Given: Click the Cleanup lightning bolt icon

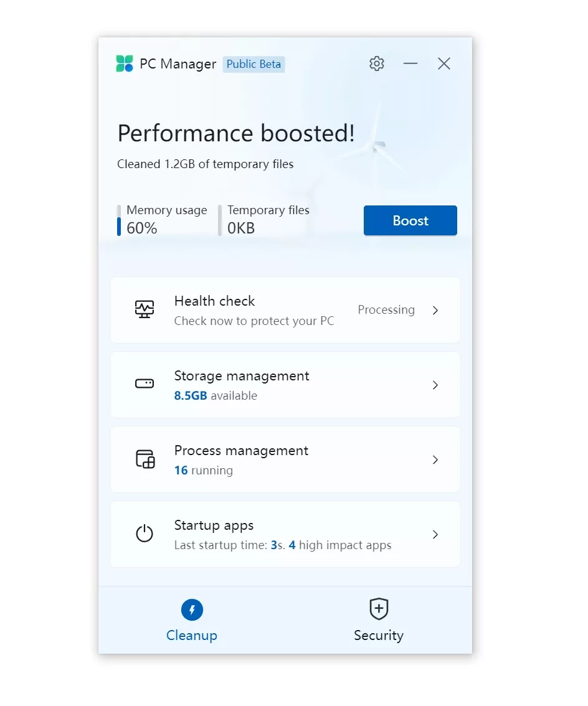Looking at the screenshot, I should click(x=192, y=610).
